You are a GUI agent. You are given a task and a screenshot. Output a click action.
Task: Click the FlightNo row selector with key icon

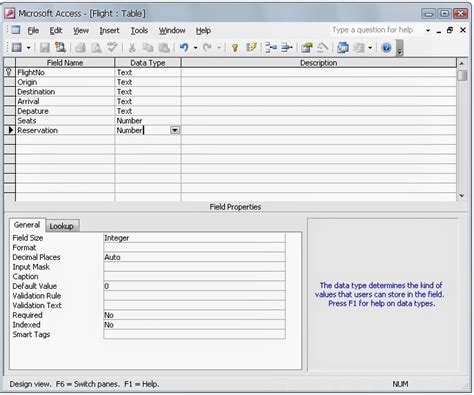(x=9, y=72)
